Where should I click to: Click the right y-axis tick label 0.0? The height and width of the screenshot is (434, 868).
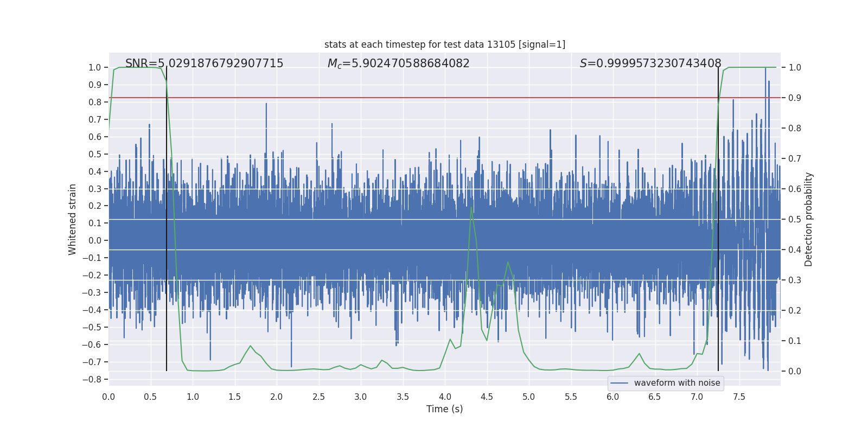pyautogui.click(x=795, y=372)
